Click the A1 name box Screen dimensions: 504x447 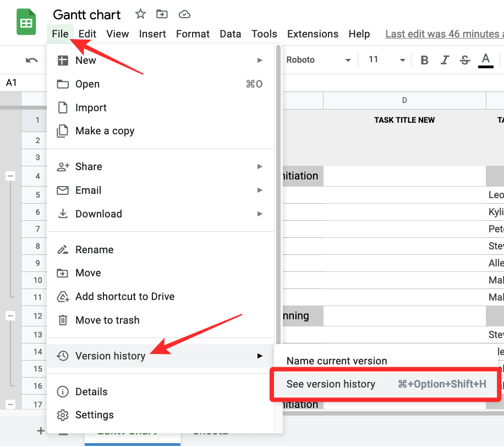click(x=23, y=83)
